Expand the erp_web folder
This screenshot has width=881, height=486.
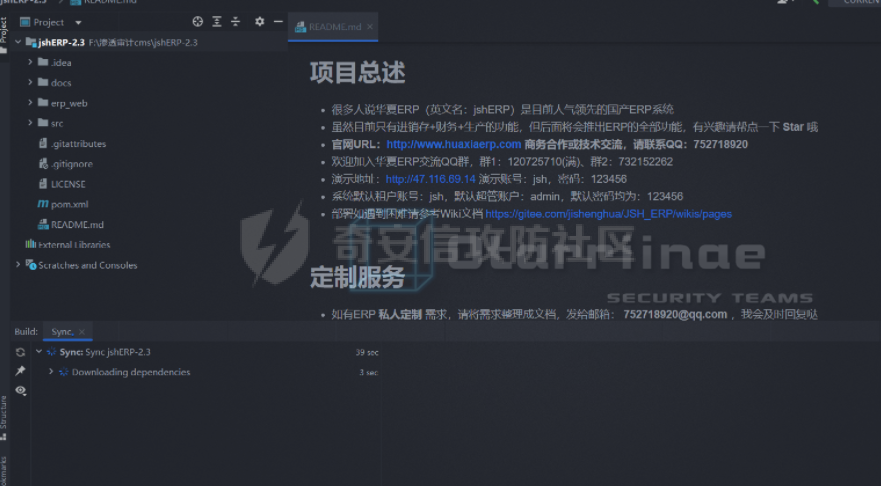30,103
